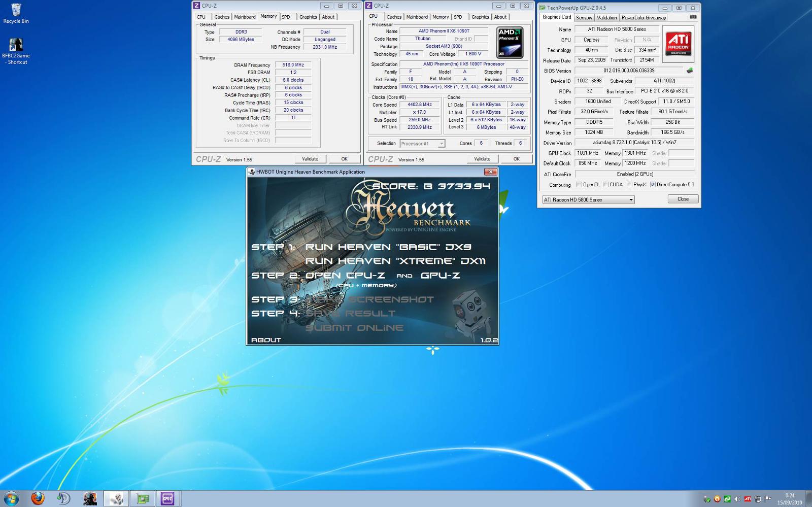Open the Processor #1 selection dropdown

422,144
